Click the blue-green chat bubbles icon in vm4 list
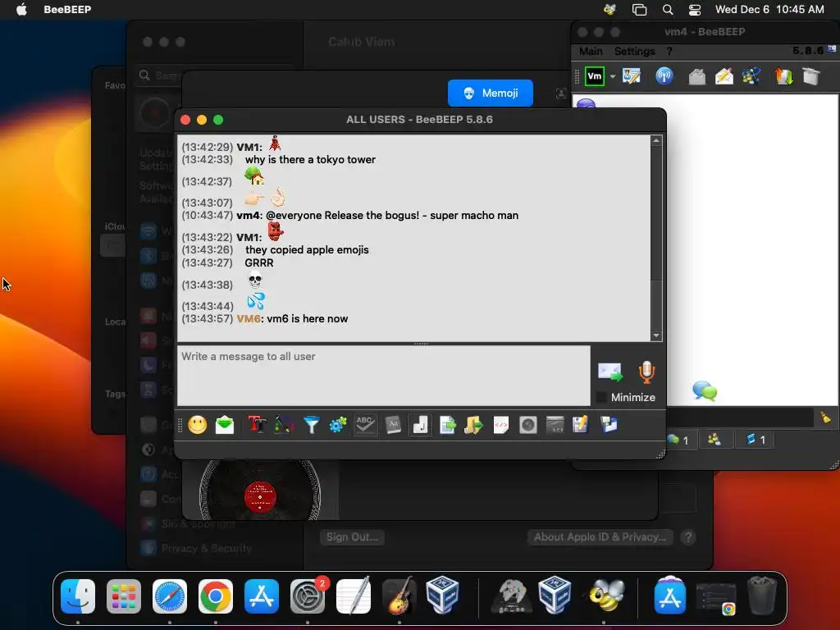The image size is (840, 630). tap(705, 391)
